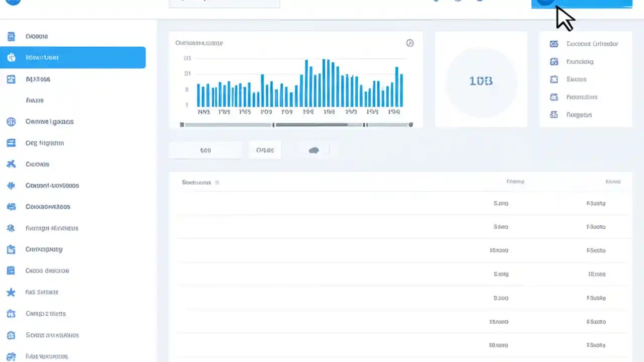Open the topmost entry in the left sidebar
This screenshot has width=644, height=362.
pyautogui.click(x=36, y=36)
